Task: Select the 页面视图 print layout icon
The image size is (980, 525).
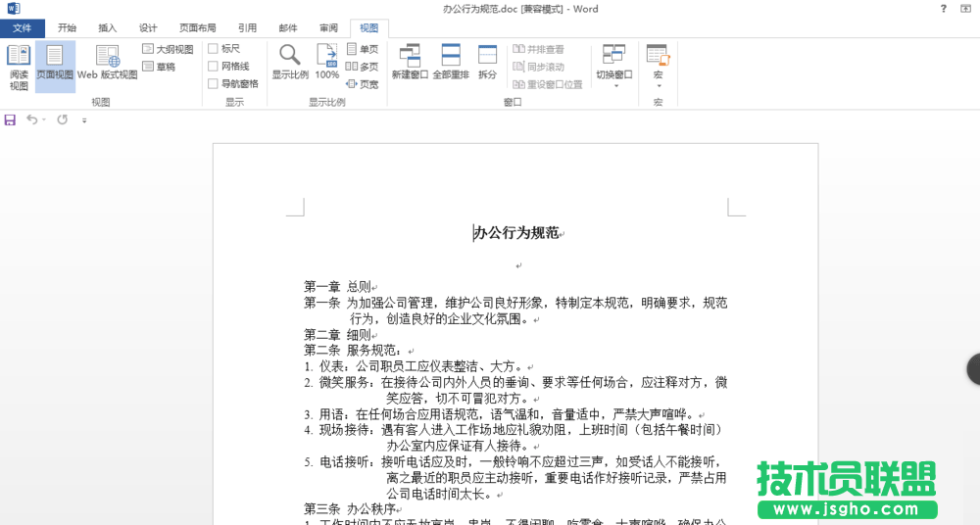Action: click(55, 65)
